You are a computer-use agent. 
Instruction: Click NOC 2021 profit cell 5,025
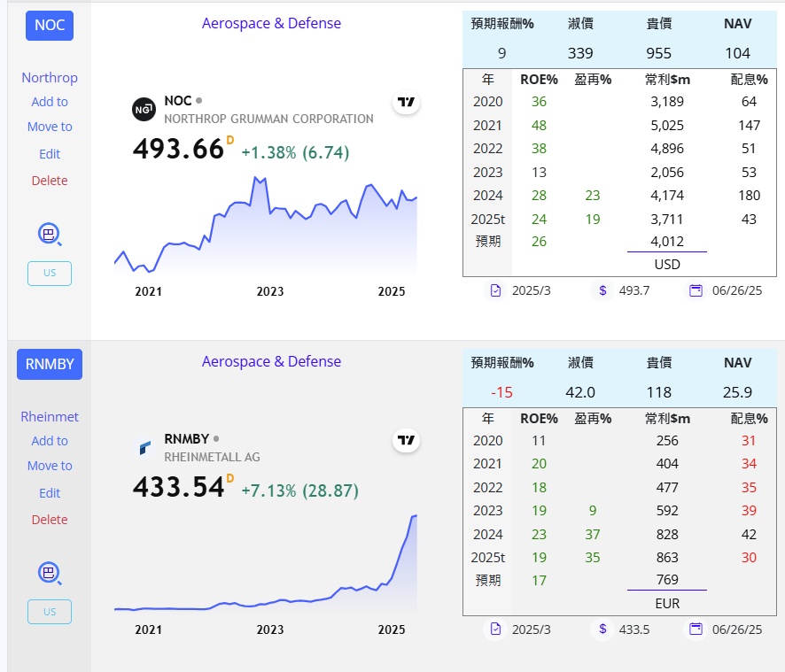[x=667, y=125]
